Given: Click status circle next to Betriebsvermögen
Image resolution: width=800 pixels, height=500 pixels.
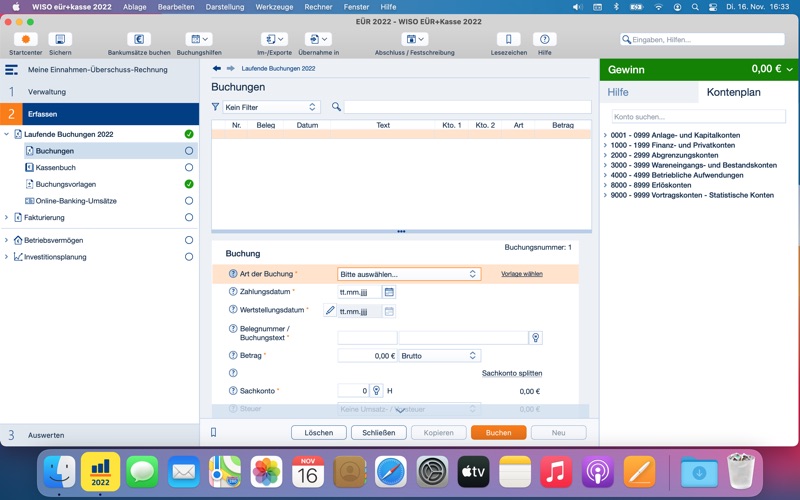Looking at the screenshot, I should point(189,240).
